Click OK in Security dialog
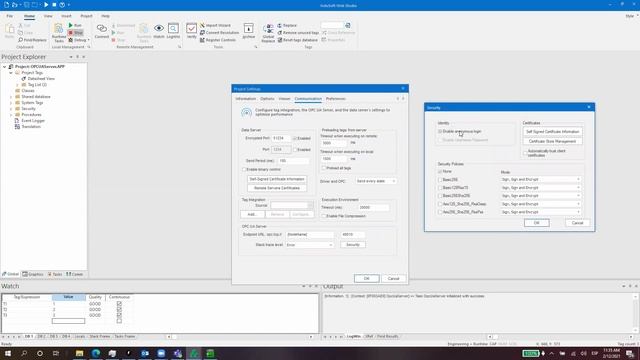 pos(537,223)
